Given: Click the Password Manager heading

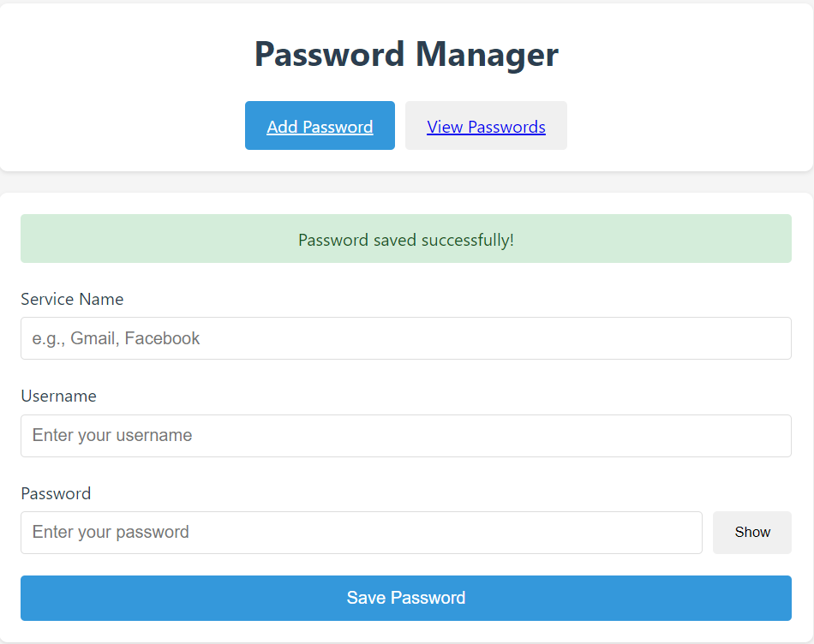Looking at the screenshot, I should coord(406,54).
